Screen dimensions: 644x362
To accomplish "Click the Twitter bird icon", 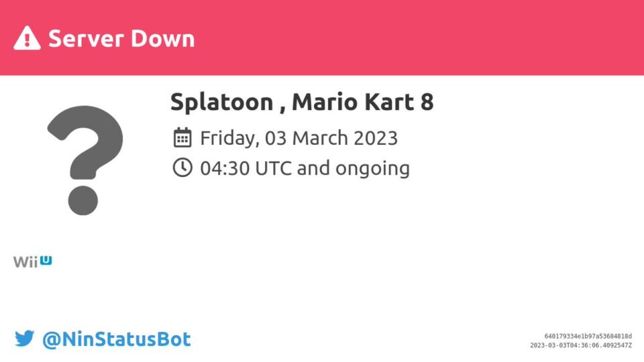I will click(x=24, y=339).
